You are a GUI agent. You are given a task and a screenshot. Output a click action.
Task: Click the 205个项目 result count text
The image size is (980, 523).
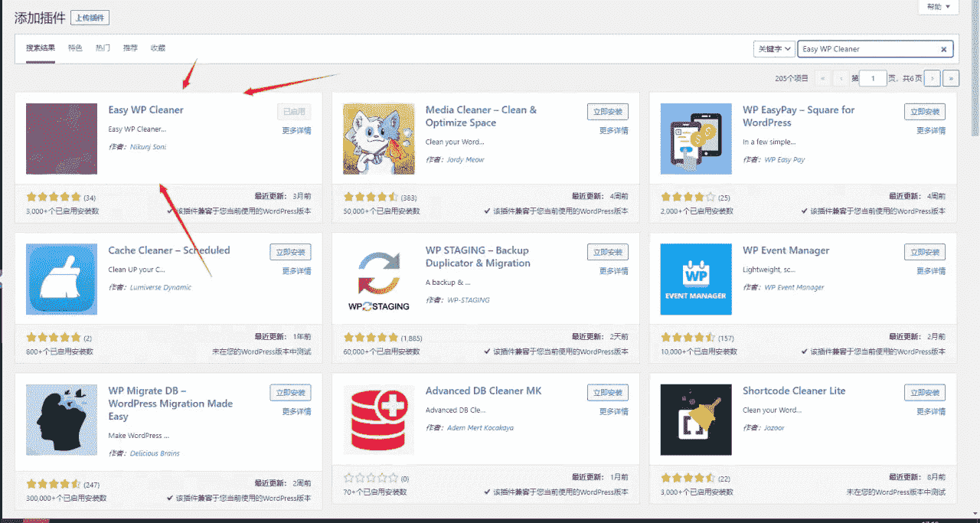coord(792,78)
